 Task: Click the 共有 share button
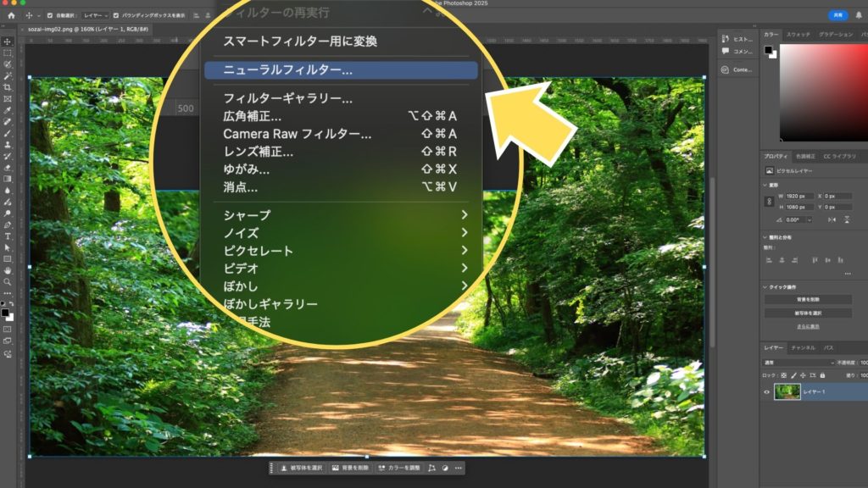pos(837,15)
